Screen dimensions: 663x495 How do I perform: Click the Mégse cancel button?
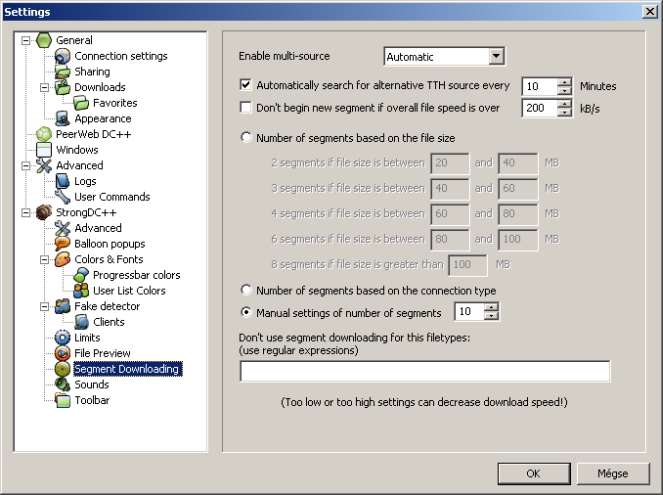click(x=612, y=473)
